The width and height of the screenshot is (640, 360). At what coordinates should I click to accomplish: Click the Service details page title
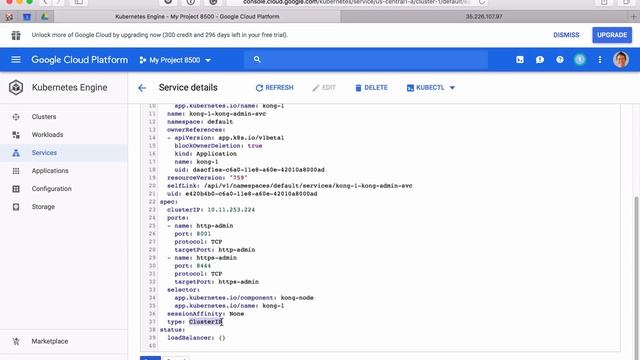[x=188, y=87]
